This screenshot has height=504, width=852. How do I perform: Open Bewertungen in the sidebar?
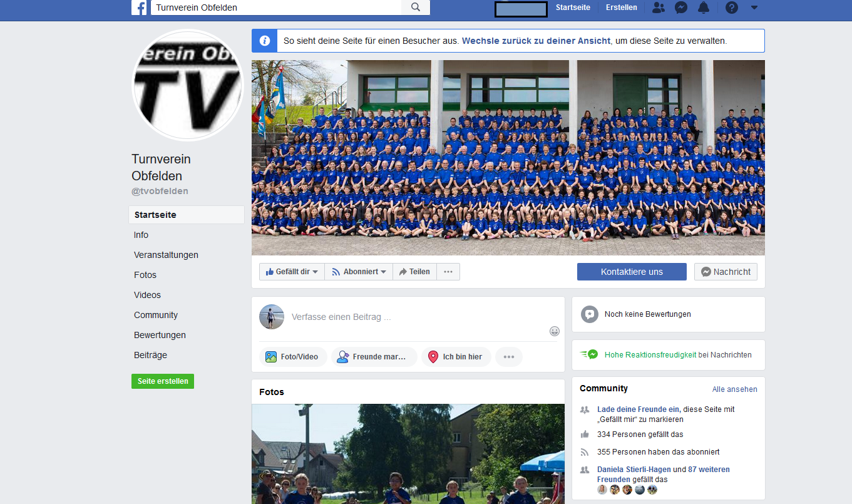coord(160,335)
